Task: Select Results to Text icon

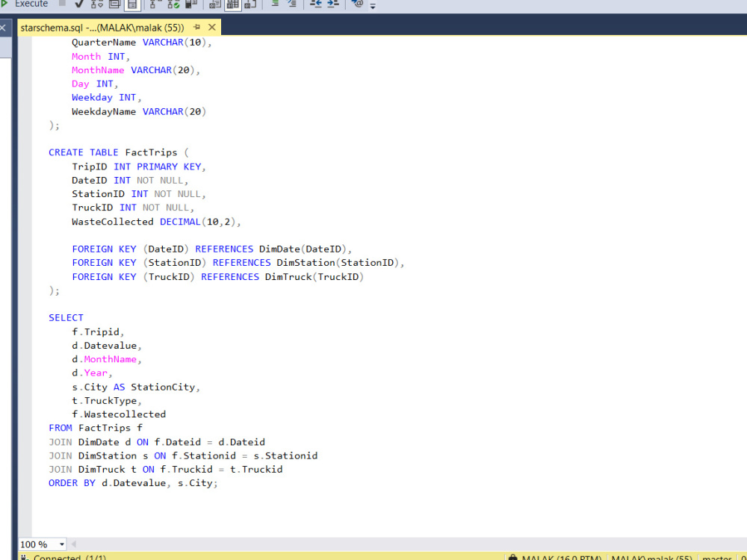Action: [215, 4]
